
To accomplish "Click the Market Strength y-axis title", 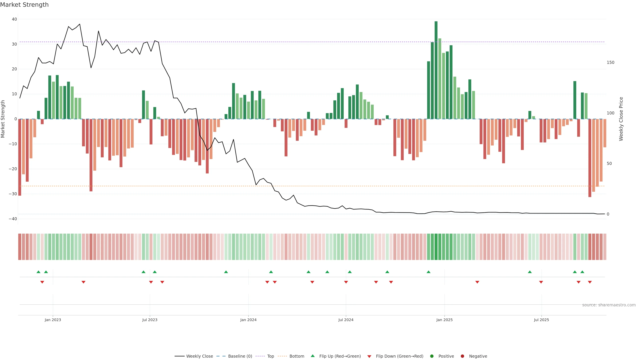I will click(3, 119).
